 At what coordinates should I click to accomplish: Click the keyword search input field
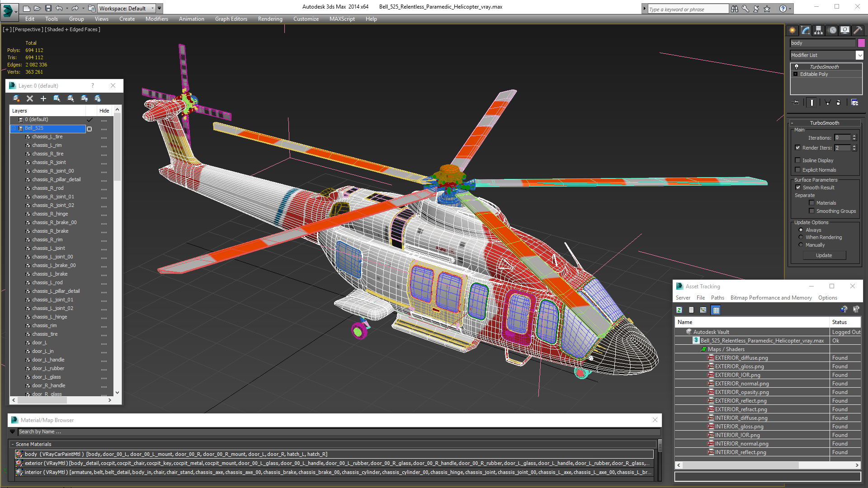point(688,9)
